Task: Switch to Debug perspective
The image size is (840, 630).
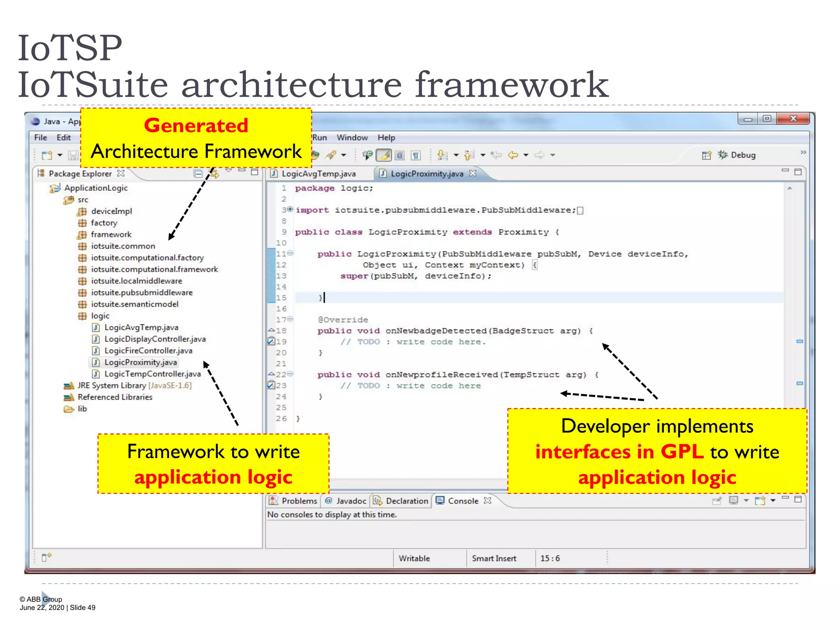Action: coord(737,155)
